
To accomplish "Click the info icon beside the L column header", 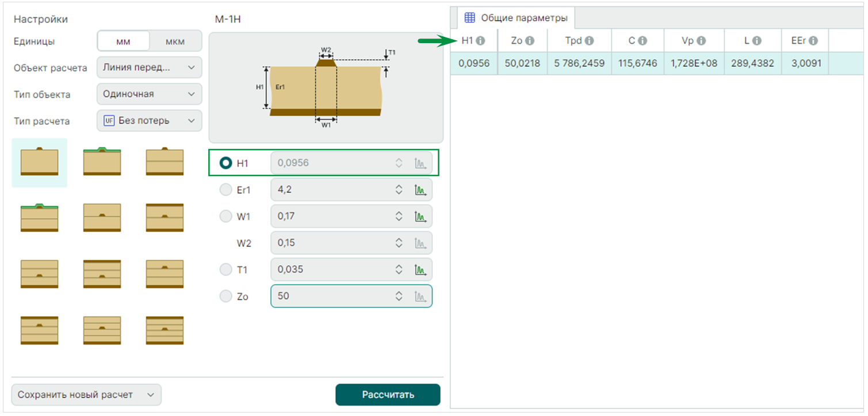I will coord(757,41).
